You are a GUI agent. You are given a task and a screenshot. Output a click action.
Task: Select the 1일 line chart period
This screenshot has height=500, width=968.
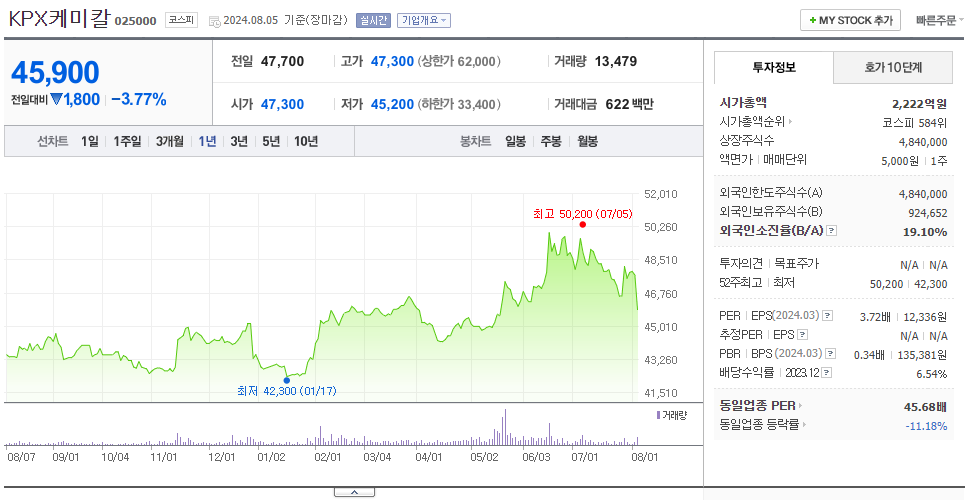[90, 141]
